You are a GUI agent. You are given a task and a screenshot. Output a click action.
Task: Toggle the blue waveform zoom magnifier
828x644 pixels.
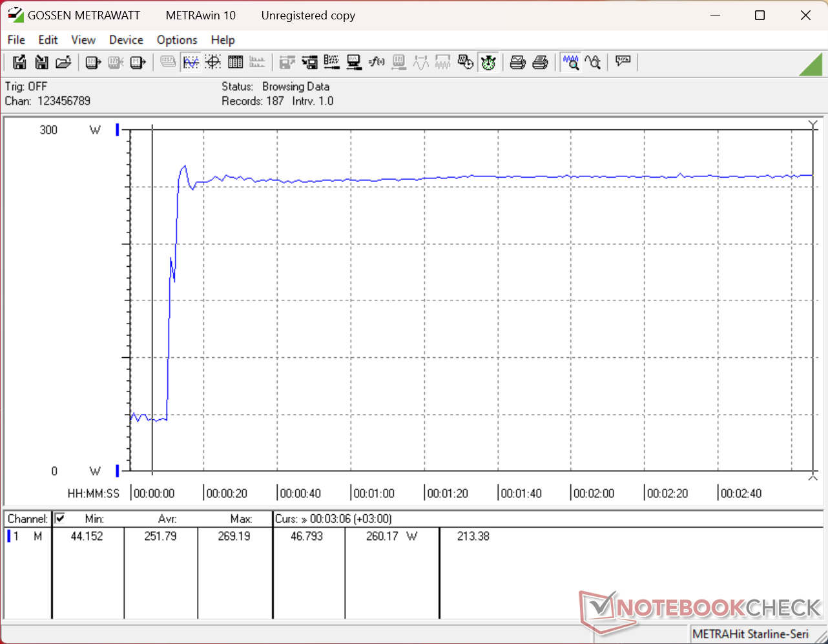570,62
